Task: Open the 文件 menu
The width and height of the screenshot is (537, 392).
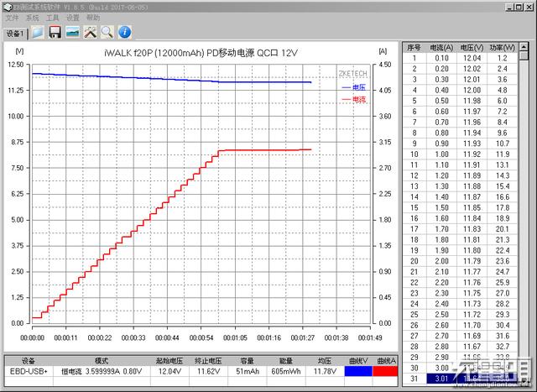Action: (x=13, y=18)
